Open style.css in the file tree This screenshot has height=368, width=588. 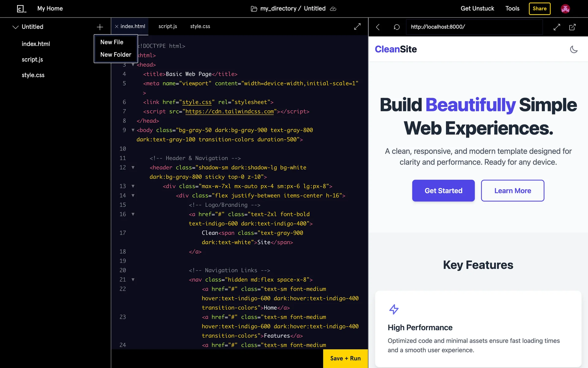click(x=33, y=75)
